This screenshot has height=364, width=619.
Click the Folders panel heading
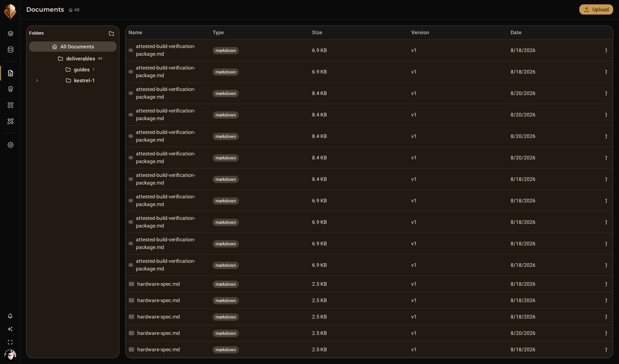[x=36, y=33]
